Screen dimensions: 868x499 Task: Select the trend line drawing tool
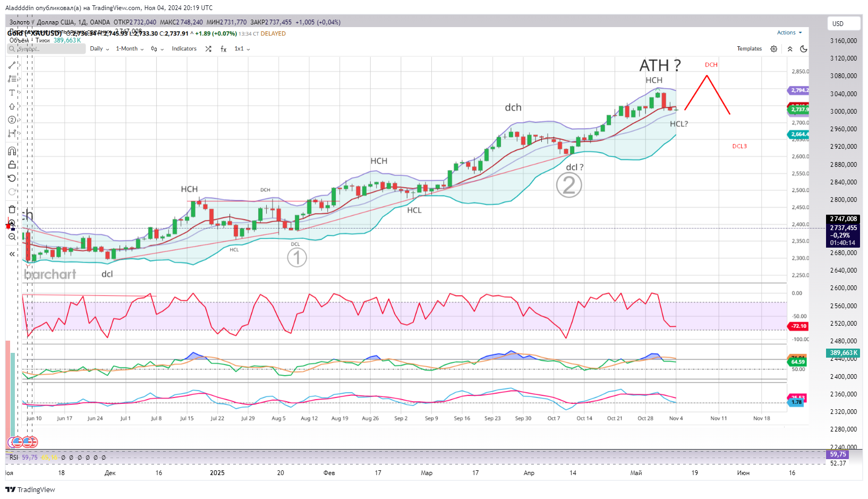click(12, 65)
